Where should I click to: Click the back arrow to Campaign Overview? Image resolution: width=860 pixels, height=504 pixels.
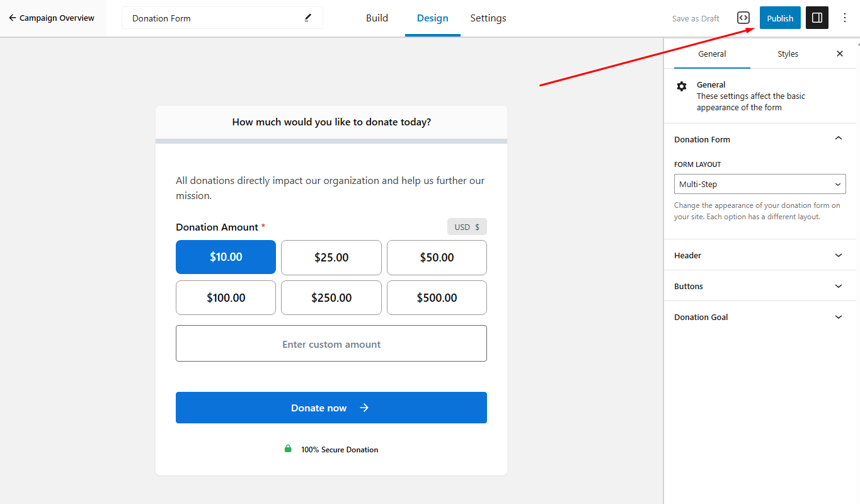[x=12, y=18]
